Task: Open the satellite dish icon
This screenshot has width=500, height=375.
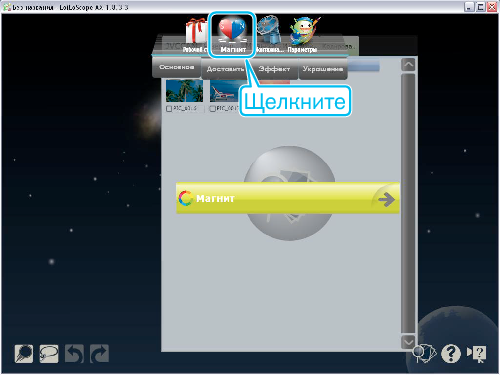Action: [269, 30]
